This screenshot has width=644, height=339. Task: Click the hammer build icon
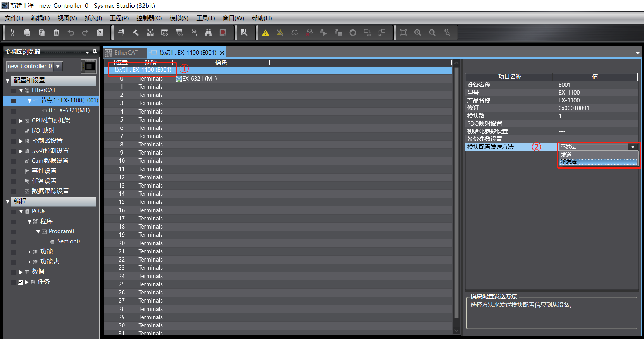click(136, 33)
